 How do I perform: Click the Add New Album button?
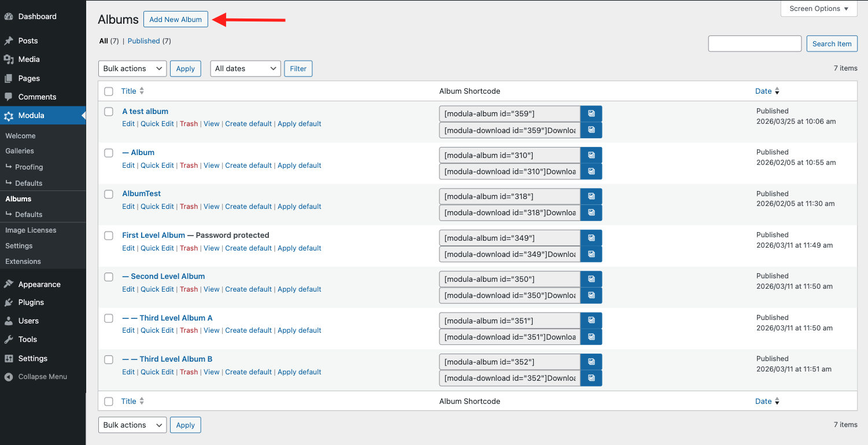[x=175, y=20]
